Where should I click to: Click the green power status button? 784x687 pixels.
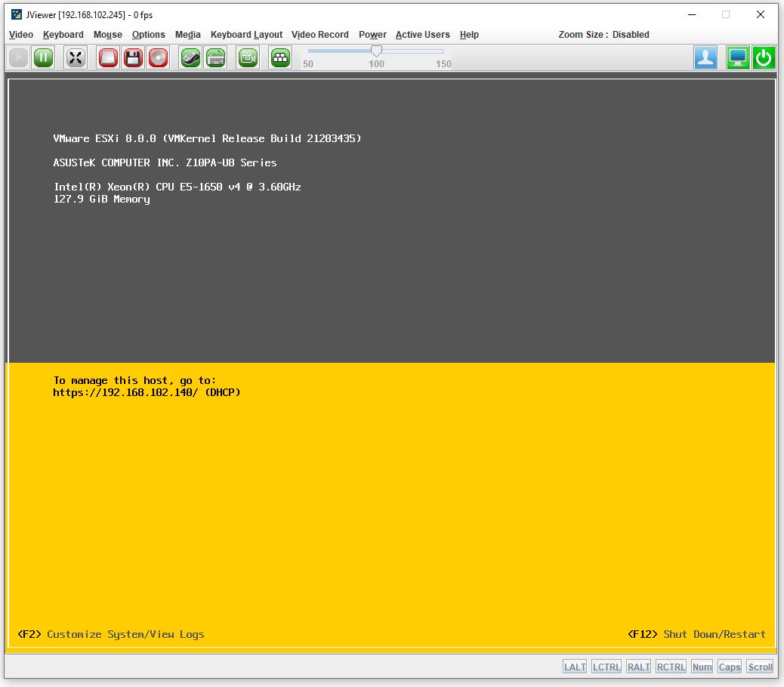(764, 58)
